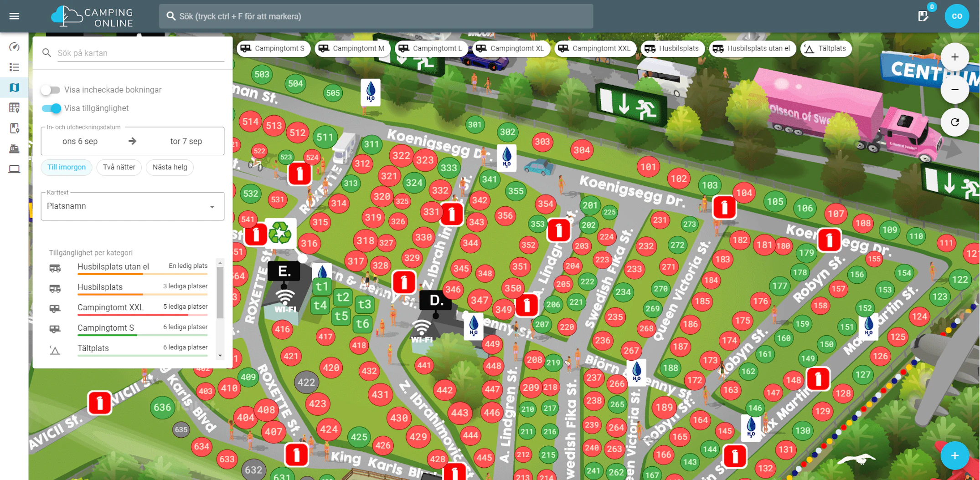
Task: Click the recycling station icon on map
Action: pos(280,233)
